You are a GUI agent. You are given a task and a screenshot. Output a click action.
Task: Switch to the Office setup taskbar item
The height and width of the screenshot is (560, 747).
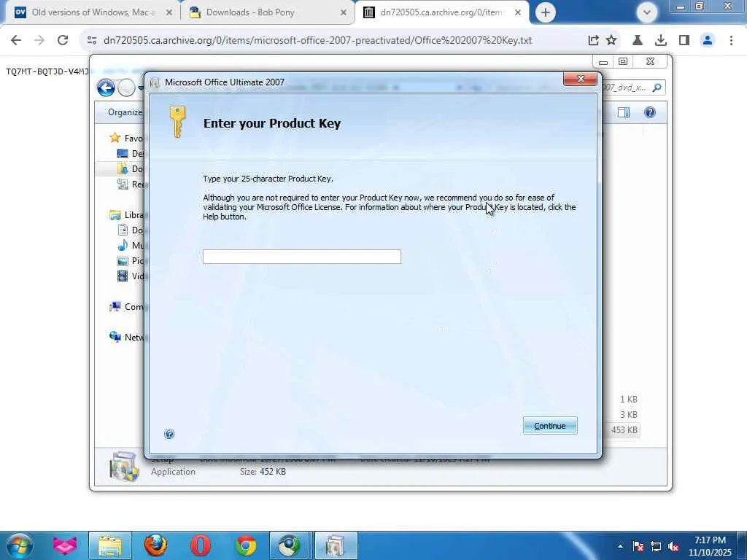[336, 545]
